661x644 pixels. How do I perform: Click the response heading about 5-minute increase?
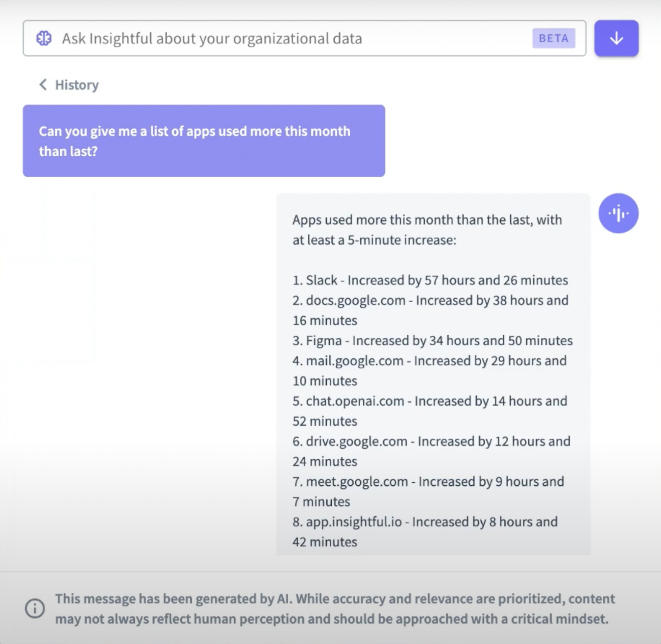click(427, 229)
